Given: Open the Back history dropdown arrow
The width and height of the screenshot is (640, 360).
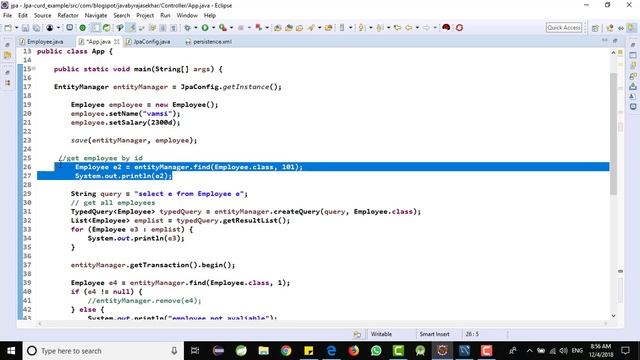Looking at the screenshot, I should [x=417, y=28].
